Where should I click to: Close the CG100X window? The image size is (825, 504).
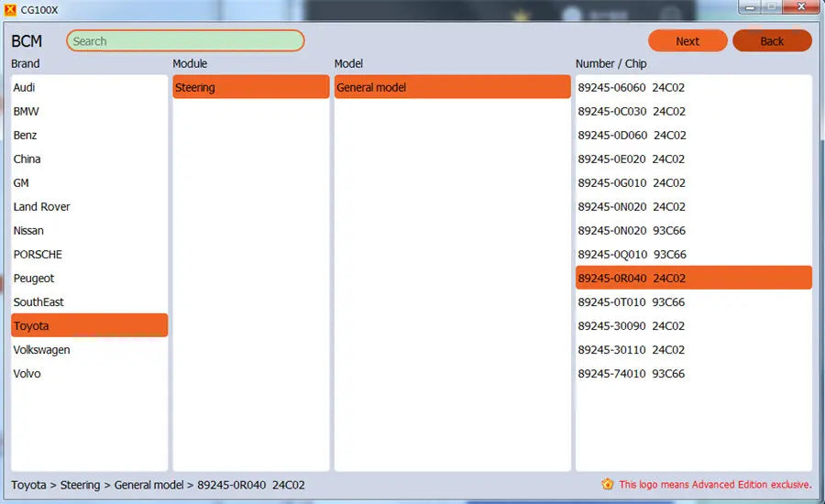pyautogui.click(x=801, y=6)
